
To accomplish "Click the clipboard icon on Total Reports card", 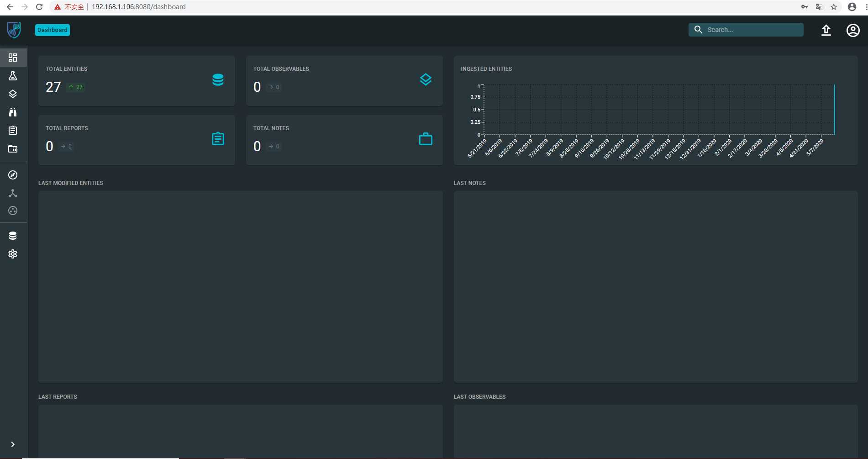I will [218, 138].
